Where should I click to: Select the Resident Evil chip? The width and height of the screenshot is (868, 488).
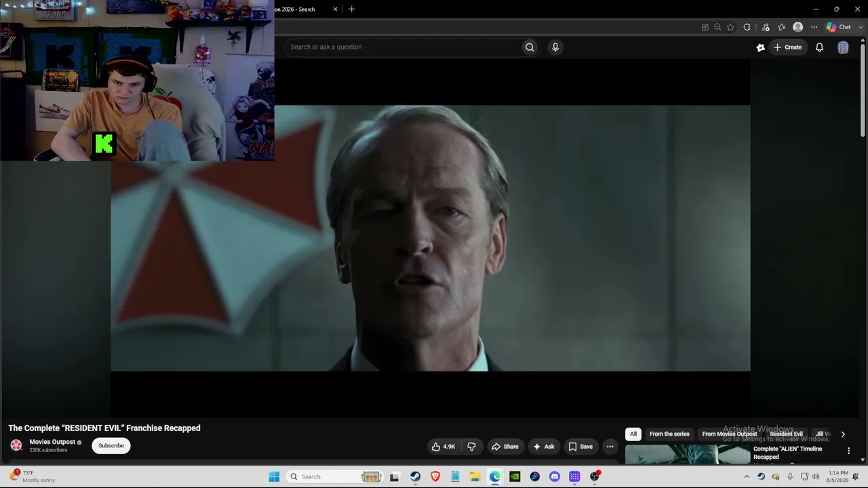click(x=786, y=434)
